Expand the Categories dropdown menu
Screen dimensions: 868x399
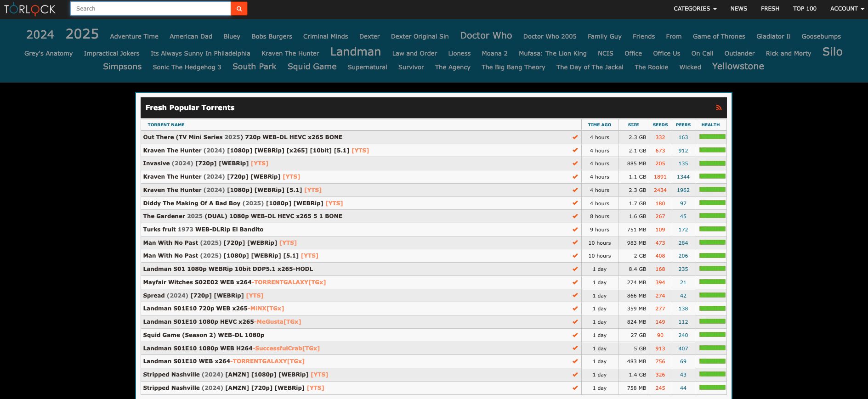pyautogui.click(x=694, y=9)
